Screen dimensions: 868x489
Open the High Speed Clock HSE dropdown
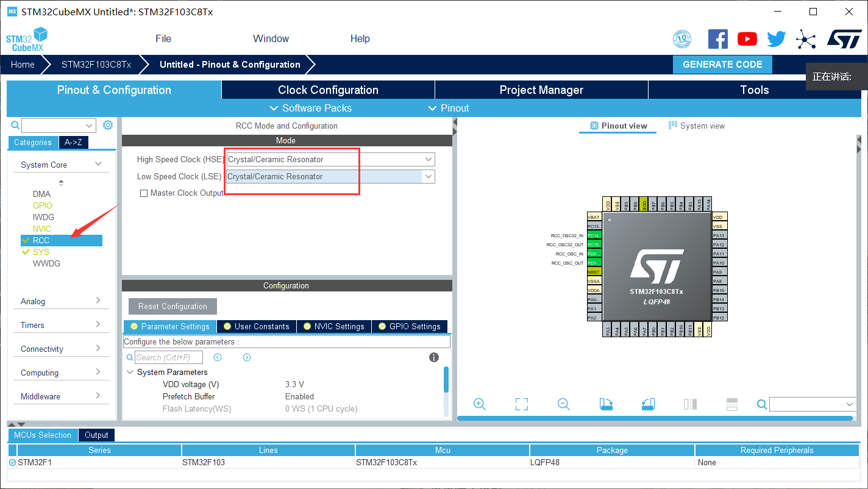(428, 159)
